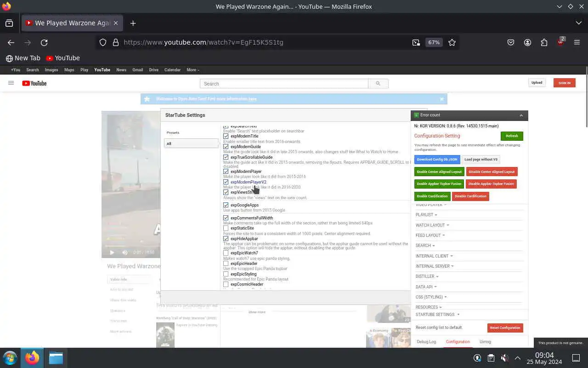The image size is (588, 368).
Task: Switch to the Debug Log tab
Action: pyautogui.click(x=426, y=342)
